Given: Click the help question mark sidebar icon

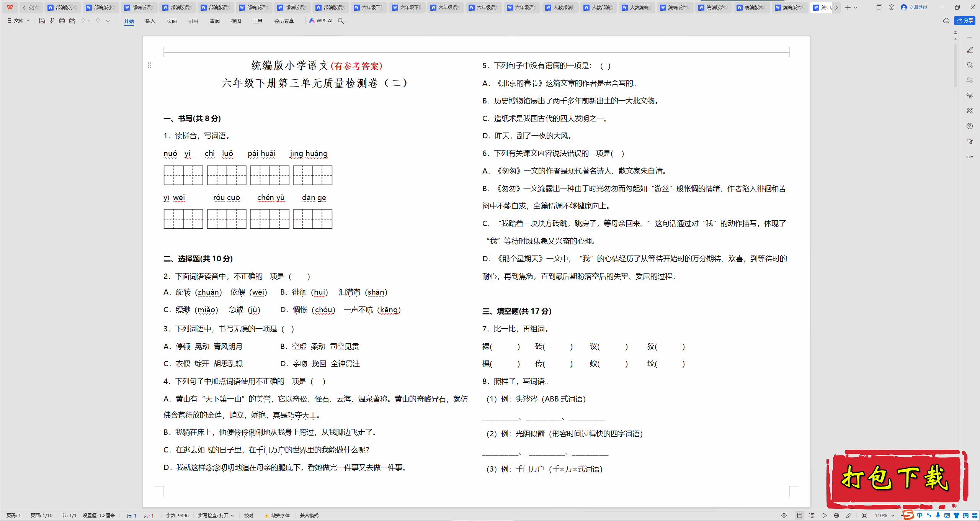Looking at the screenshot, I should [x=970, y=126].
